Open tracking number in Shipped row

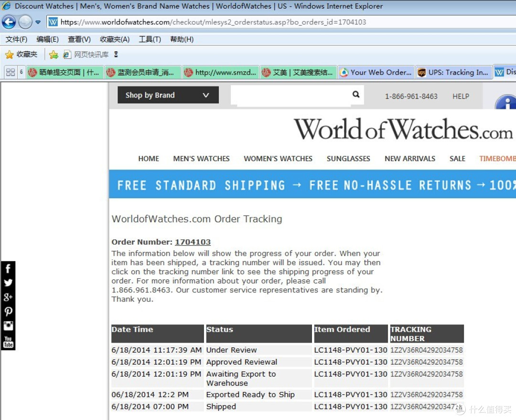click(427, 407)
